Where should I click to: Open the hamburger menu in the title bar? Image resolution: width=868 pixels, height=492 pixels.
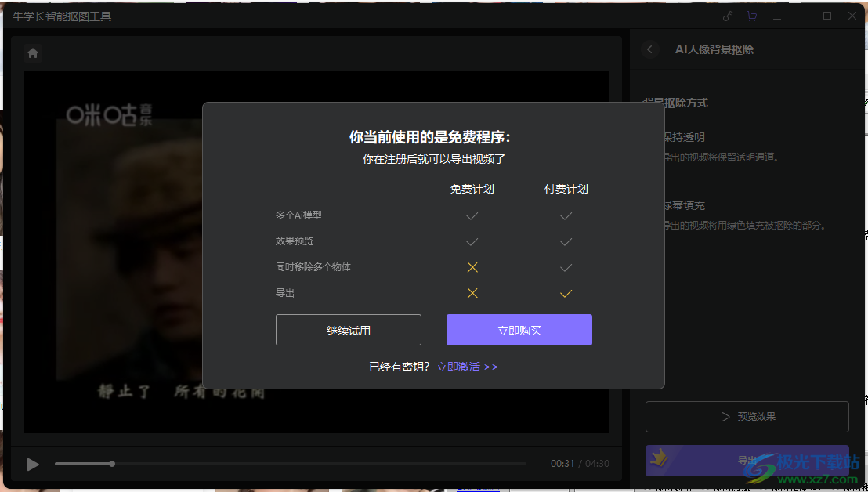[776, 16]
